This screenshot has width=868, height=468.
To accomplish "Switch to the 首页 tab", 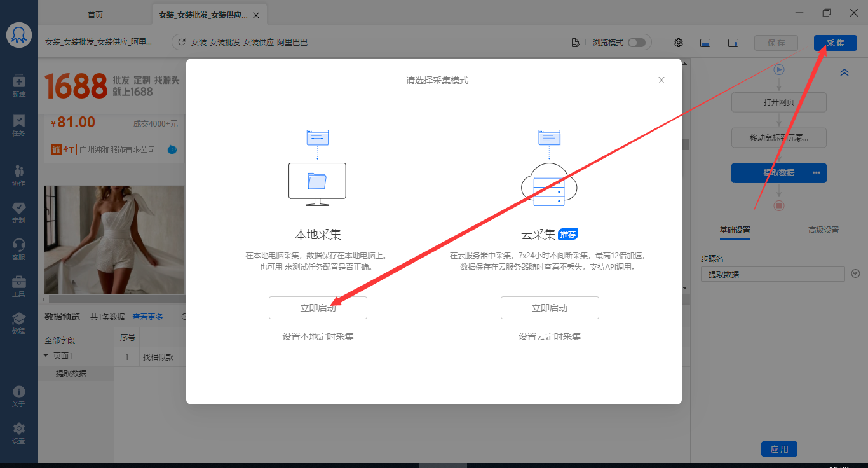I will [x=95, y=15].
